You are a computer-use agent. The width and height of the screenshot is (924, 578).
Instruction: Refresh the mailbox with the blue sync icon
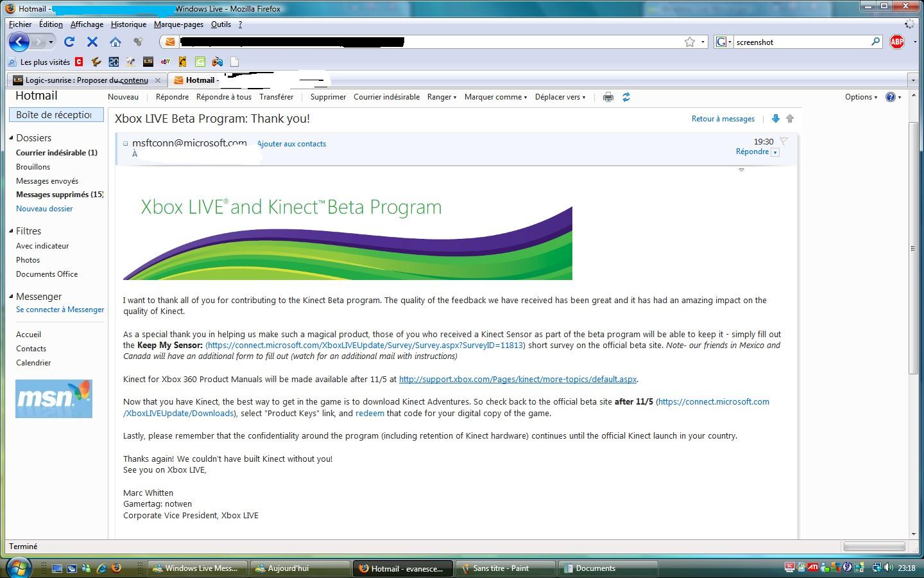626,97
